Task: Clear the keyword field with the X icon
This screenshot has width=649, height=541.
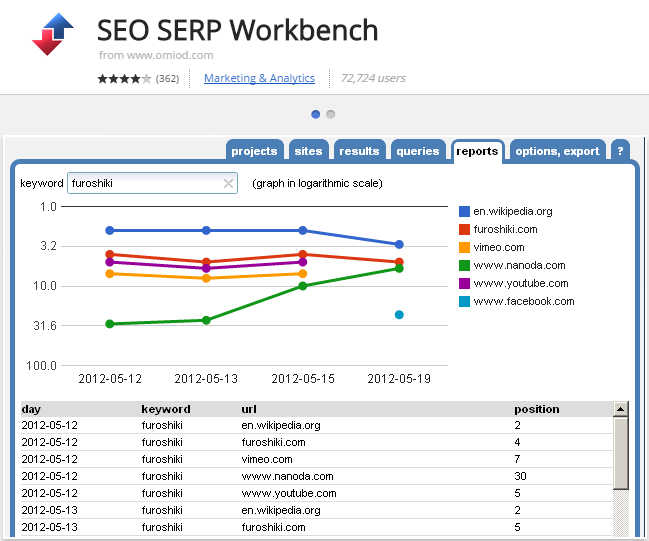Action: (228, 183)
